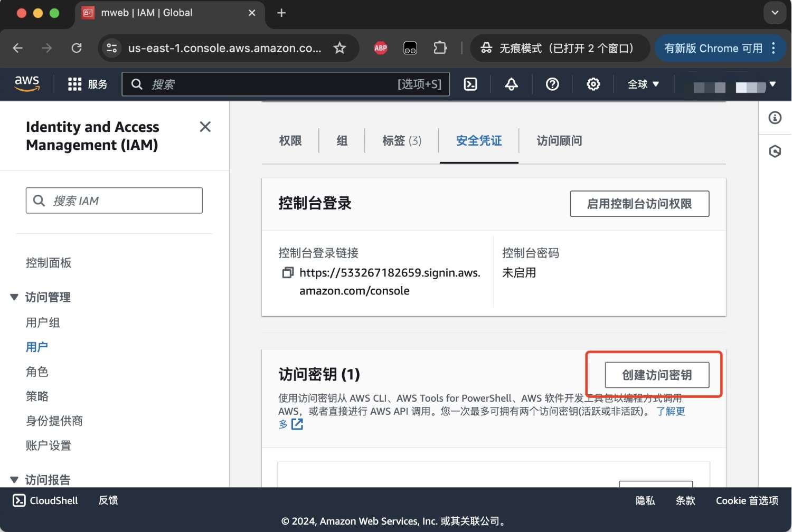
Task: Click 创建访问密钥 button
Action: tap(657, 375)
